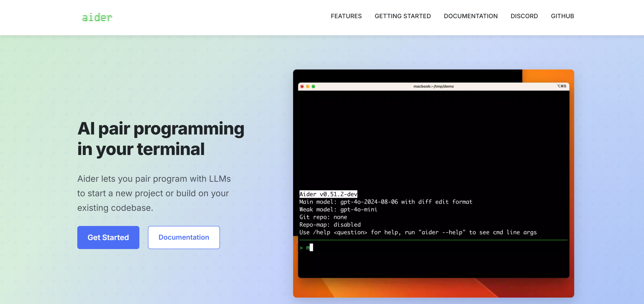The image size is (644, 304).
Task: Click the macbook:~/tmp/demo title text
Action: (433, 86)
